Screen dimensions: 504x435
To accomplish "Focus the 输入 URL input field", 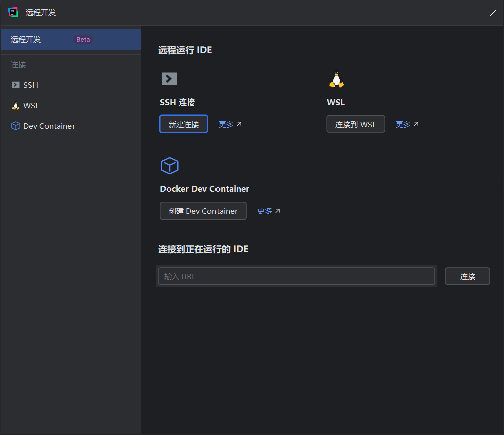I will coord(296,276).
